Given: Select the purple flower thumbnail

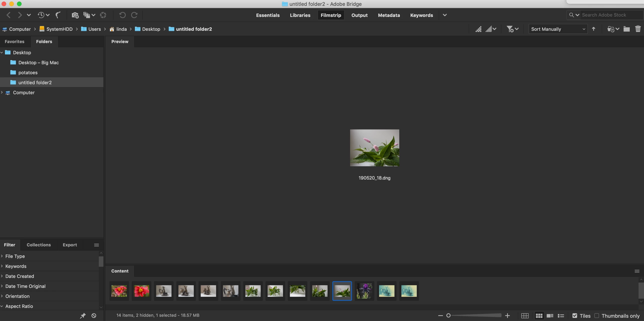Looking at the screenshot, I should click(x=364, y=291).
